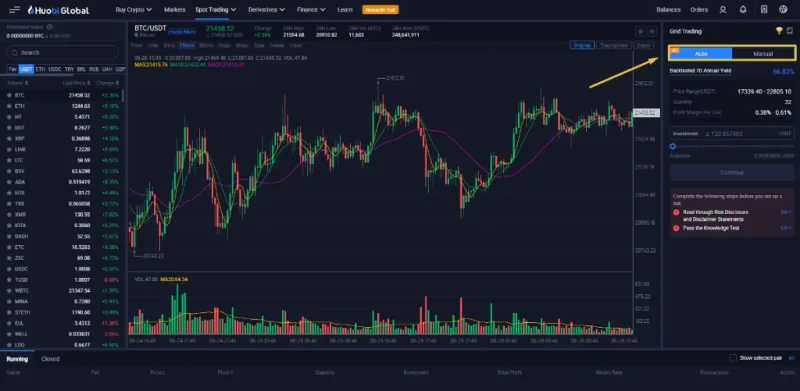Toggle favorite star for HT row
800x391 pixels.
coord(9,117)
